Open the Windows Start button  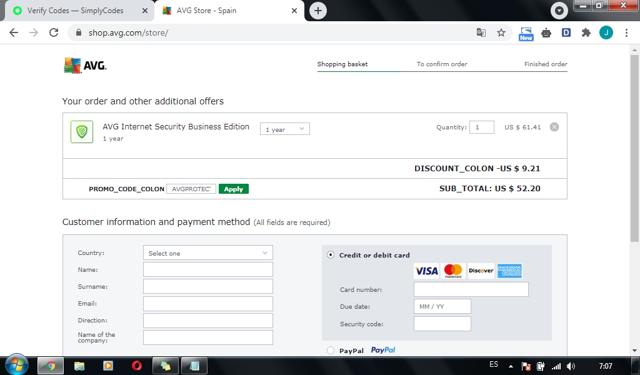[16, 364]
